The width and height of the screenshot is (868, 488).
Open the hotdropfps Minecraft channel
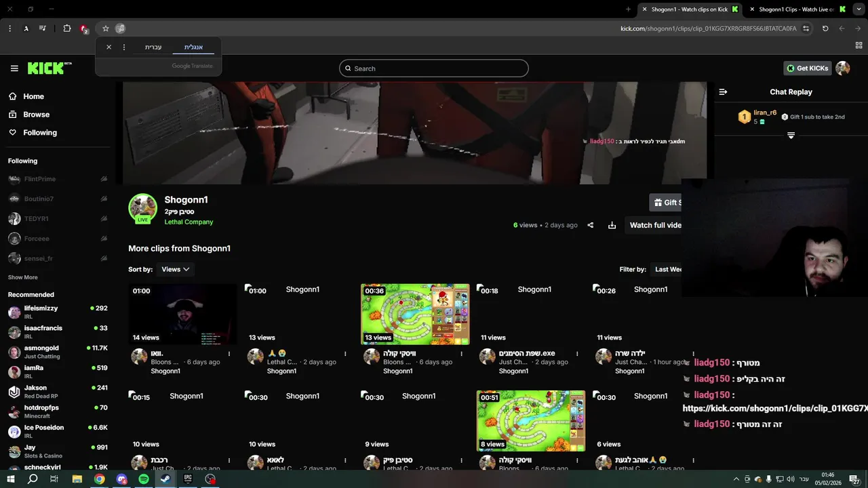pos(58,411)
